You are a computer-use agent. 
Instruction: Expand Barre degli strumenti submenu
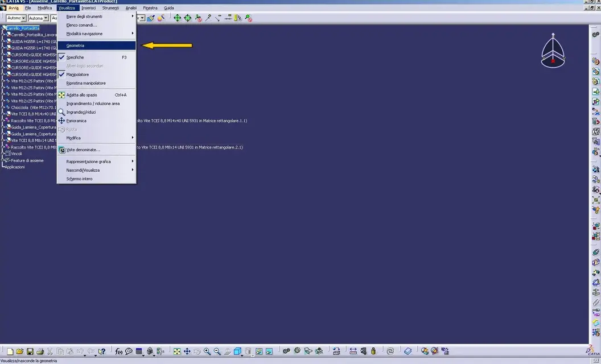pyautogui.click(x=96, y=16)
